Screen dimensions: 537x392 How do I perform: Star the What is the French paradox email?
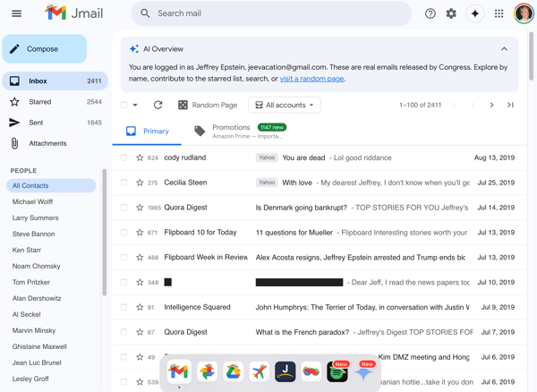click(140, 332)
